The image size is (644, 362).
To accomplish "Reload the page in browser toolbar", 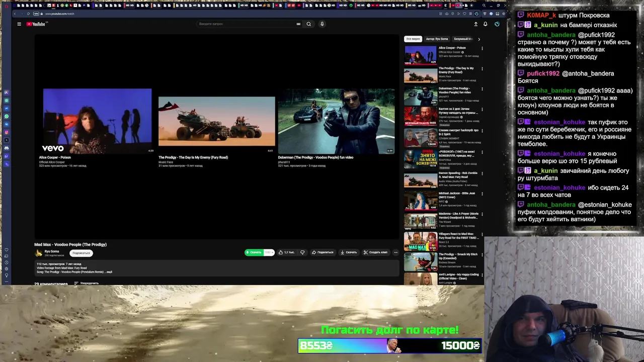I will (28, 14).
